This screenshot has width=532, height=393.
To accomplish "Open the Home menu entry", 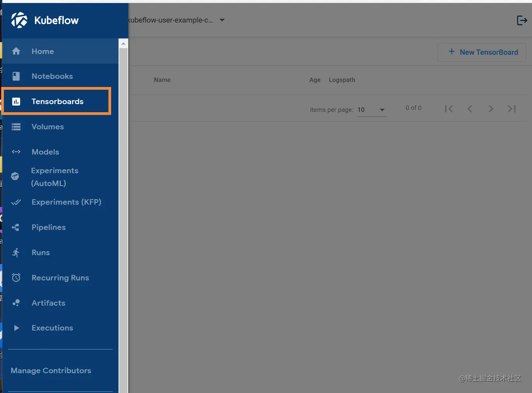I will [60, 51].
